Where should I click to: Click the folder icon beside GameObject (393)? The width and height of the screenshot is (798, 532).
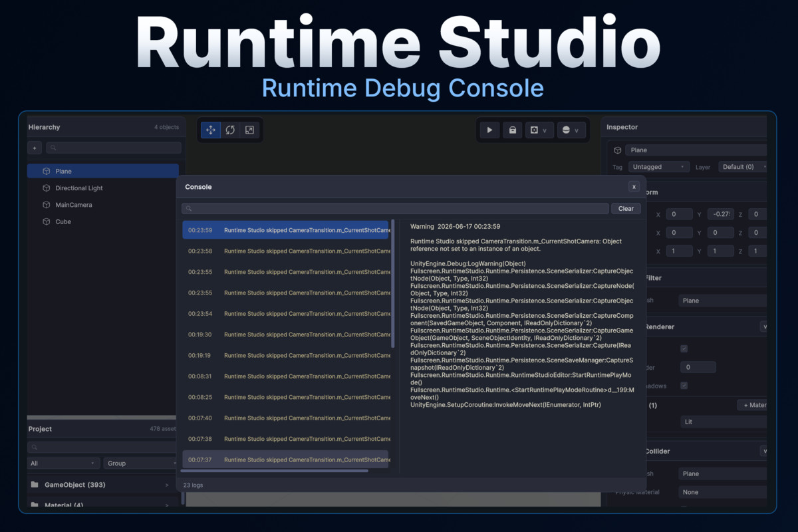pos(35,485)
